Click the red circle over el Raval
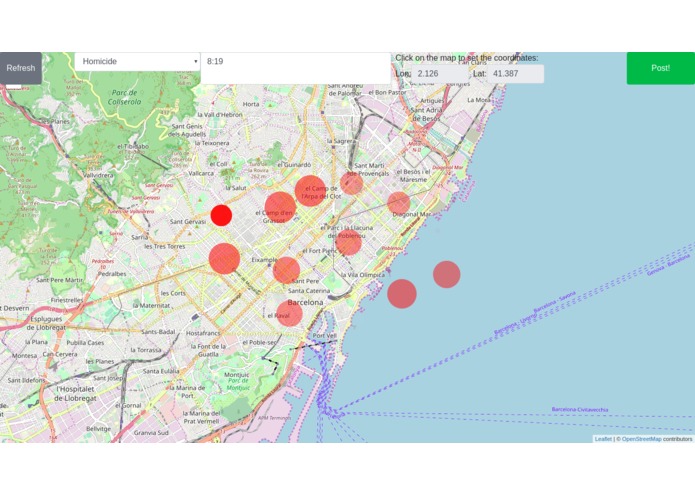 [x=289, y=313]
